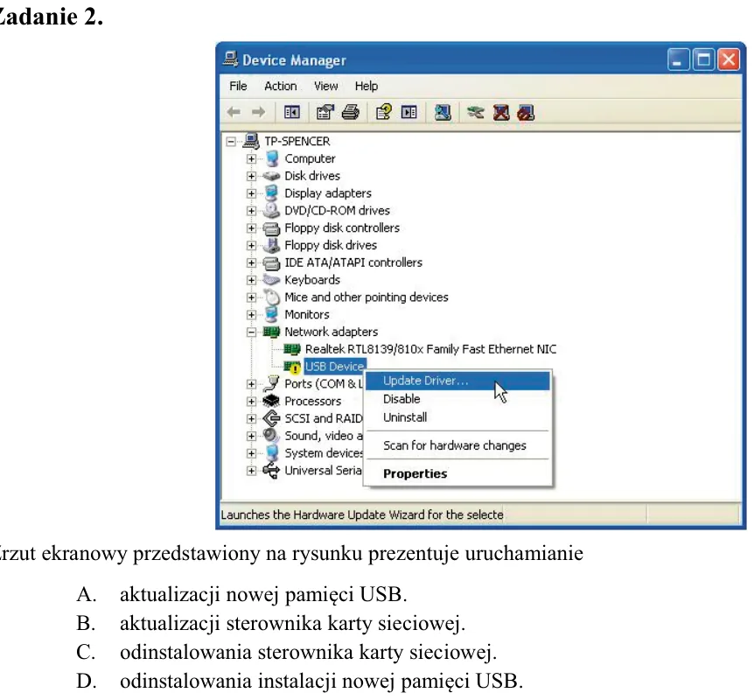Click the Scan for hardware changes toolbar icon
The width and height of the screenshot is (754, 700).
coord(443,113)
